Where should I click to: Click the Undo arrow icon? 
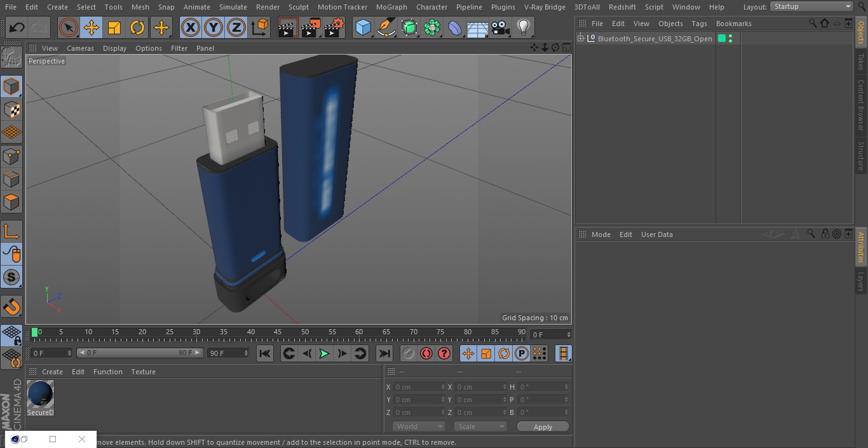pos(17,27)
